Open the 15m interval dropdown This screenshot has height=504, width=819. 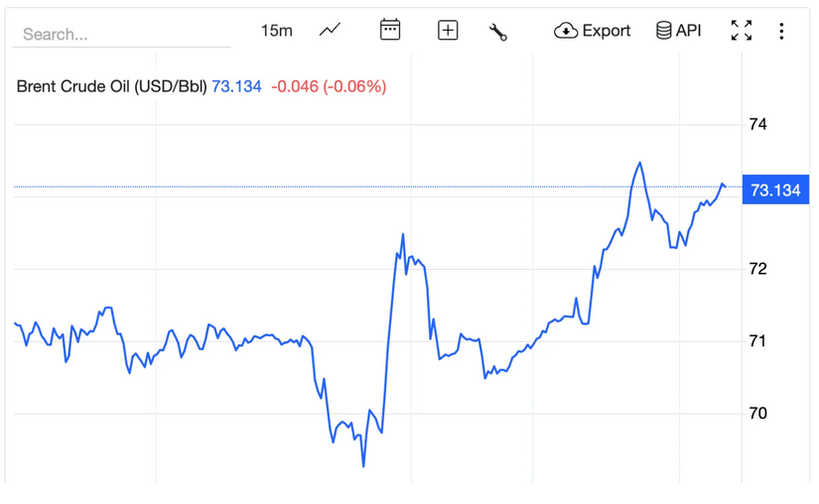276,31
